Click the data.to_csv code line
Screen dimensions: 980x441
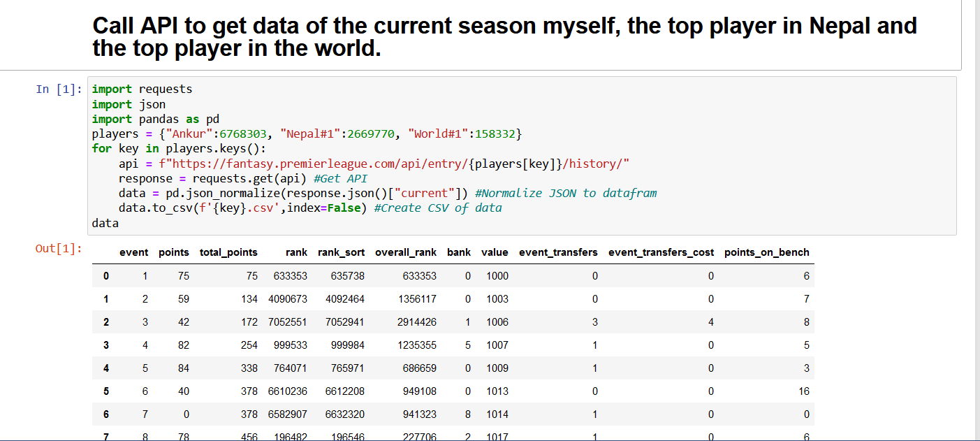tap(310, 208)
